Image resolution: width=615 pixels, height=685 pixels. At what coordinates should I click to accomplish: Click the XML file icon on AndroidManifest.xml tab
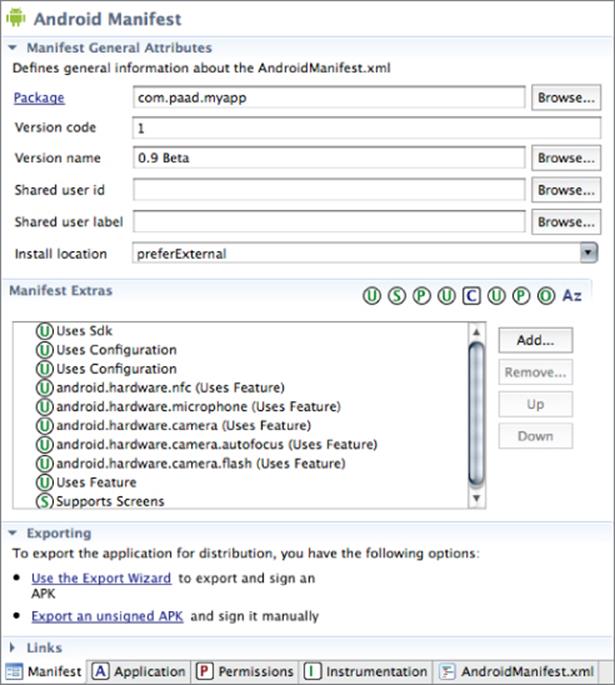448,671
